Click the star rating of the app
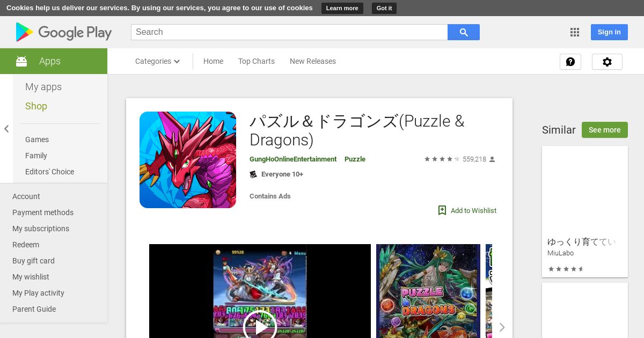Image resolution: width=644 pixels, height=338 pixels. pyautogui.click(x=442, y=159)
